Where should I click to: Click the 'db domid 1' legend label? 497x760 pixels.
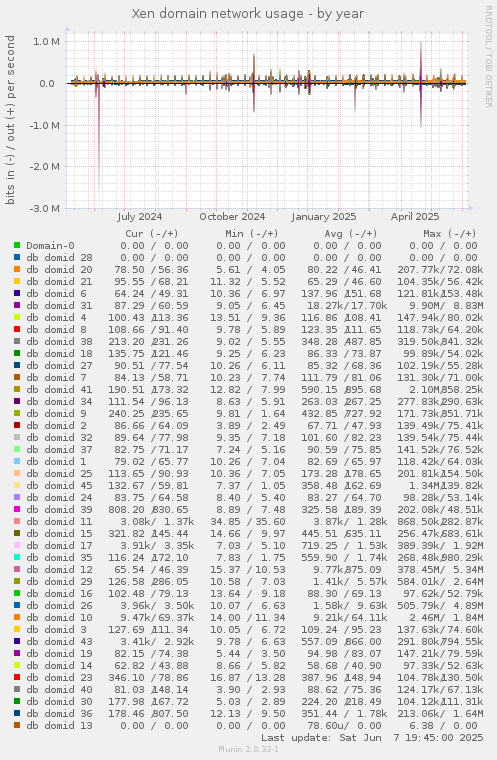(56, 462)
